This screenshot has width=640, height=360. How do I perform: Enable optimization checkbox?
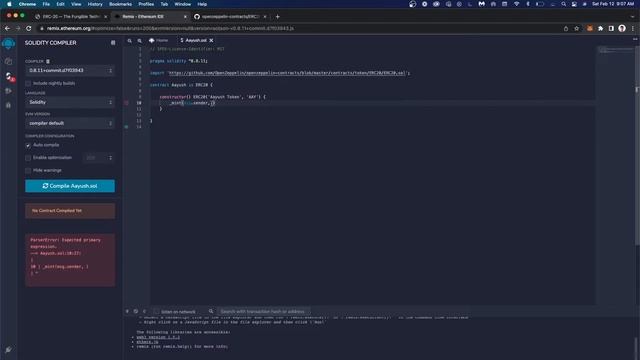(28, 158)
